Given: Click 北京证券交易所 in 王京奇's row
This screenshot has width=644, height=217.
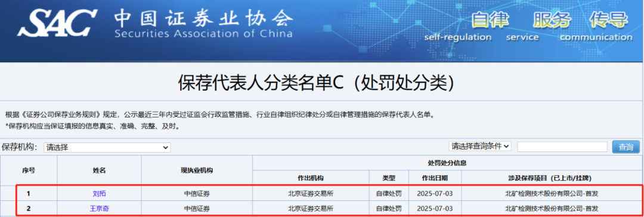Looking at the screenshot, I should (311, 209).
